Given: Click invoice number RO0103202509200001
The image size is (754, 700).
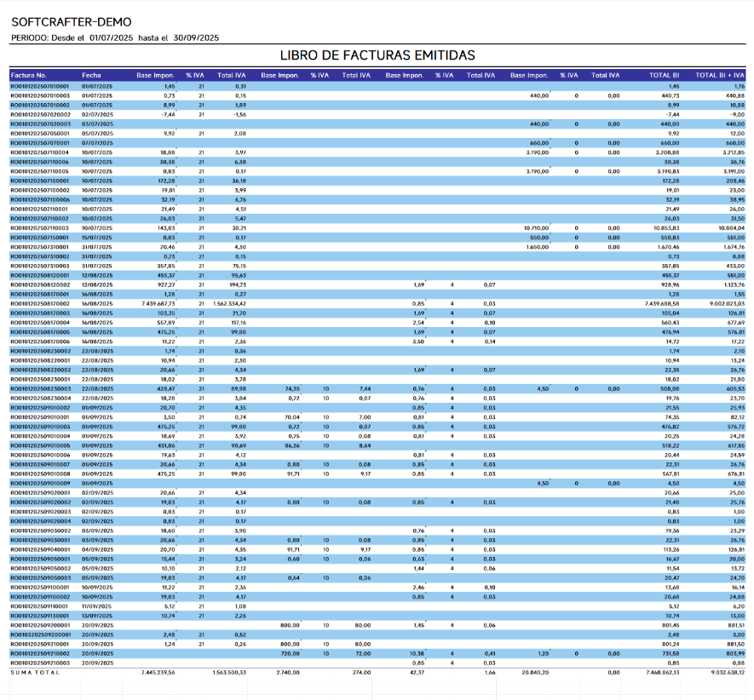Looking at the screenshot, I should tap(40, 634).
